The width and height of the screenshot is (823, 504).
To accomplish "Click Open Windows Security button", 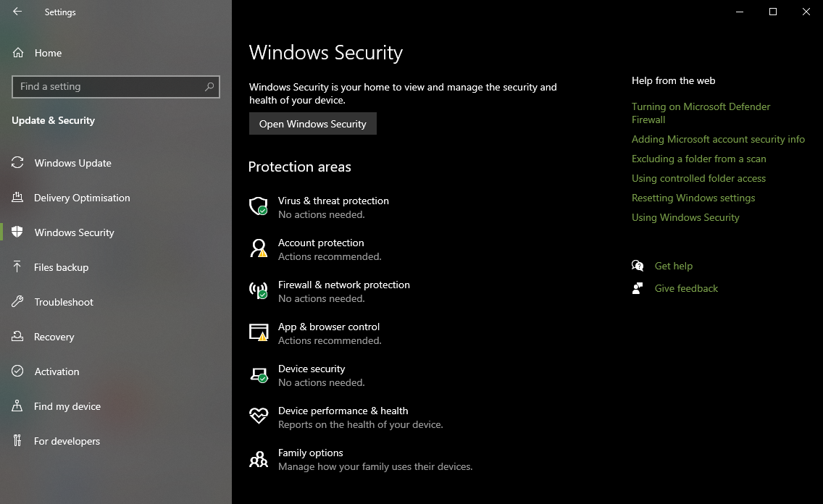I will click(x=313, y=123).
